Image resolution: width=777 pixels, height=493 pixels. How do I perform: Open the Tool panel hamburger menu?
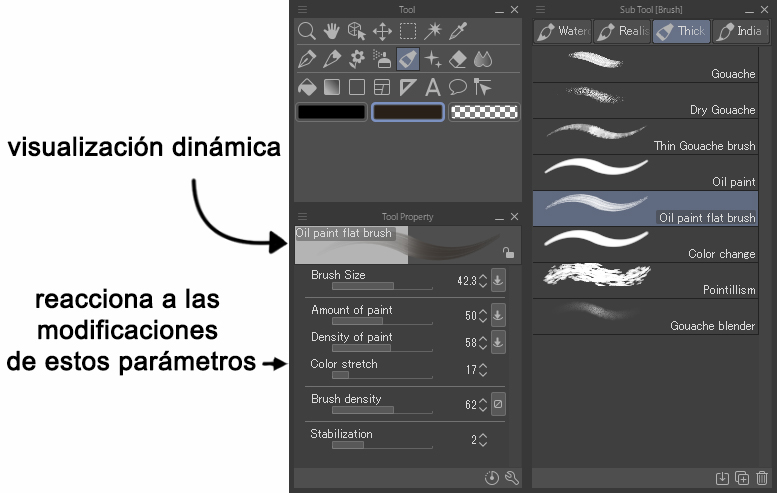tap(303, 9)
